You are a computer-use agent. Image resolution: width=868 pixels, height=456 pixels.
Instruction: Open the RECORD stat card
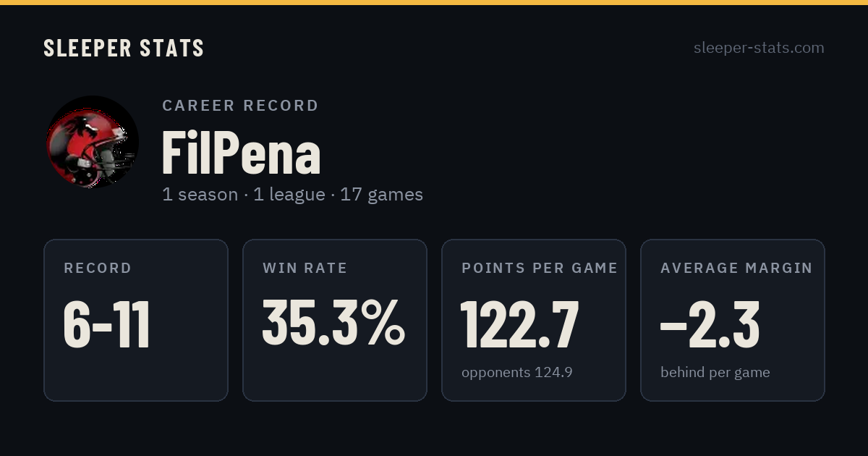pyautogui.click(x=136, y=320)
